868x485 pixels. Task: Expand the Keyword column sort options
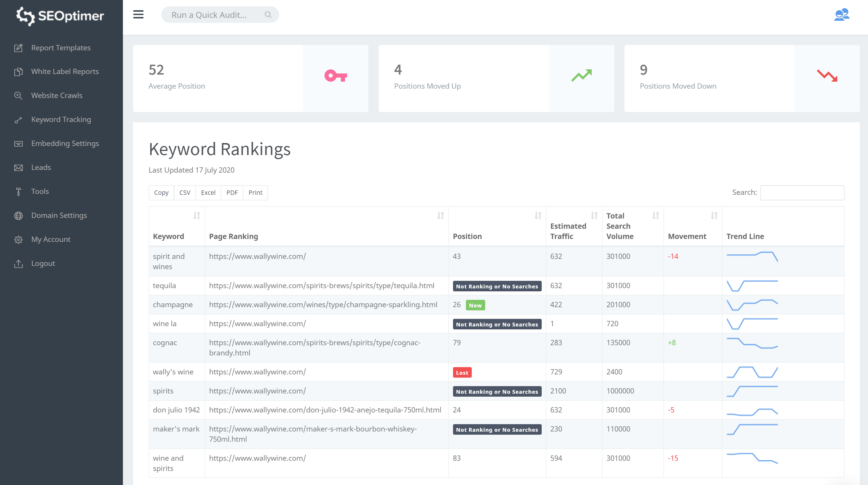197,215
